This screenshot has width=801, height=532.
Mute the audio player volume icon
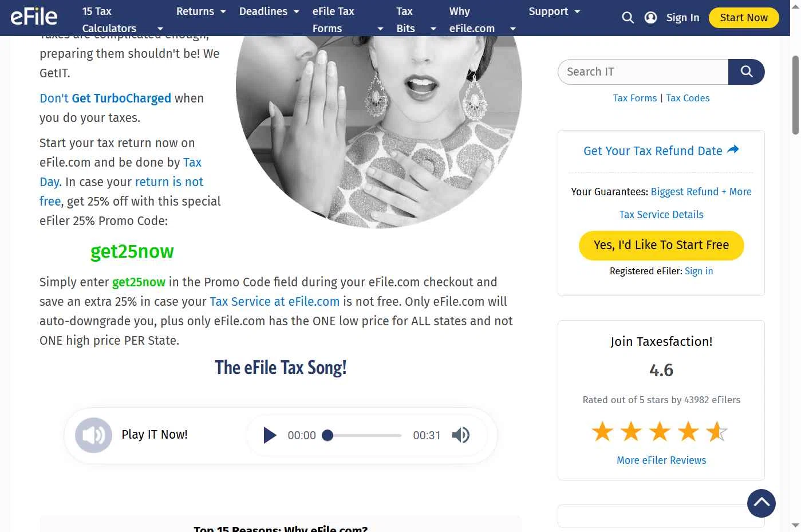(x=461, y=435)
